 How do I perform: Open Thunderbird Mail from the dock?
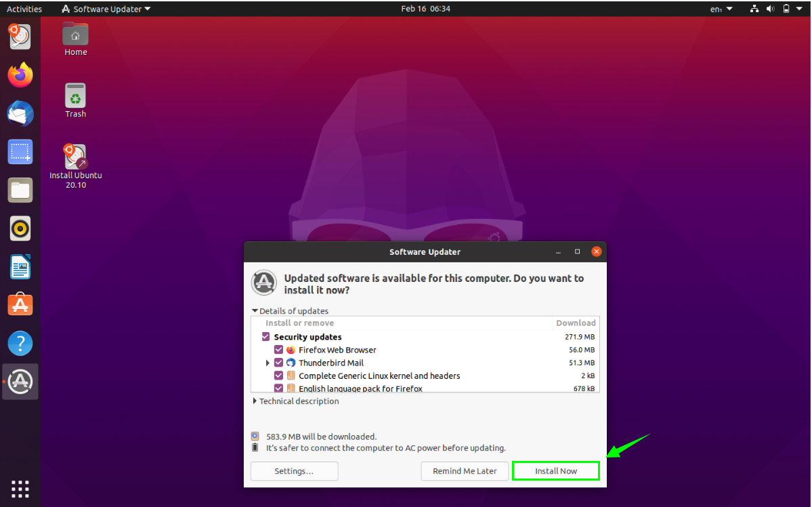point(20,114)
